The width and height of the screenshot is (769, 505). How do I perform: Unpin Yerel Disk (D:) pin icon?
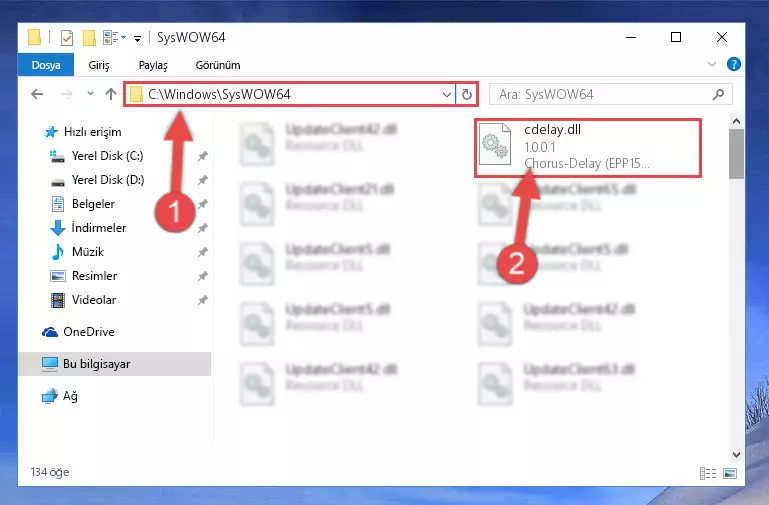point(202,180)
